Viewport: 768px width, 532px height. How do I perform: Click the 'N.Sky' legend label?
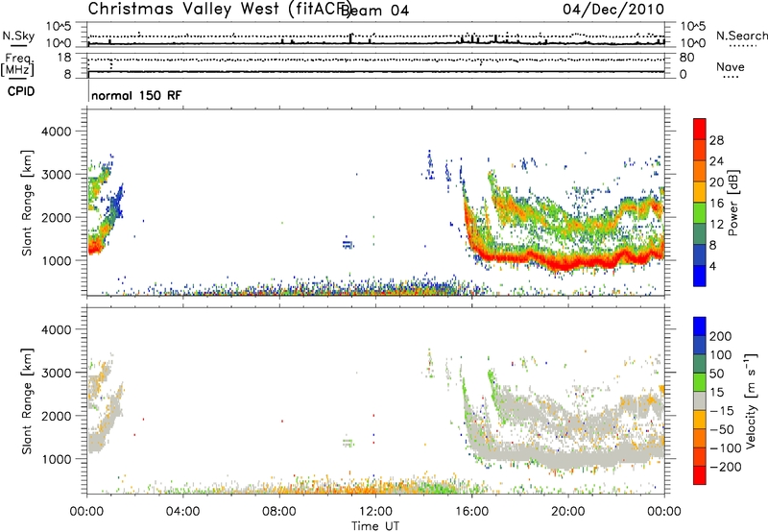[18, 36]
